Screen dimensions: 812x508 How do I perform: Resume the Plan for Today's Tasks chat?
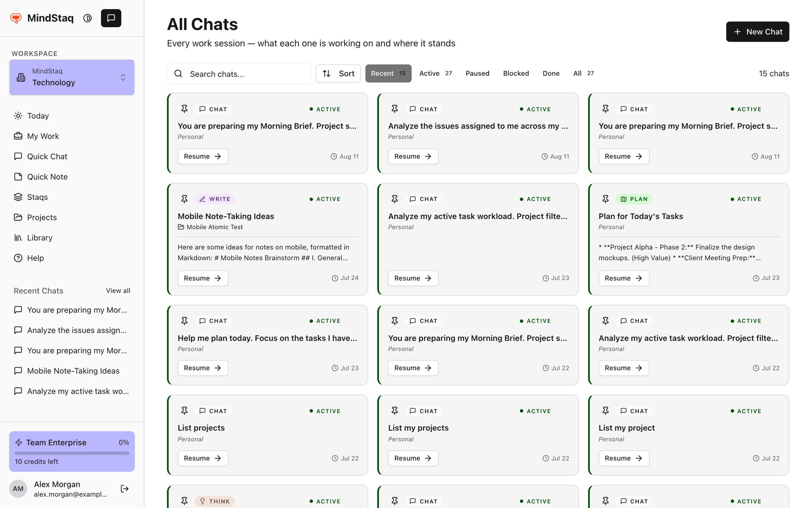tap(624, 278)
